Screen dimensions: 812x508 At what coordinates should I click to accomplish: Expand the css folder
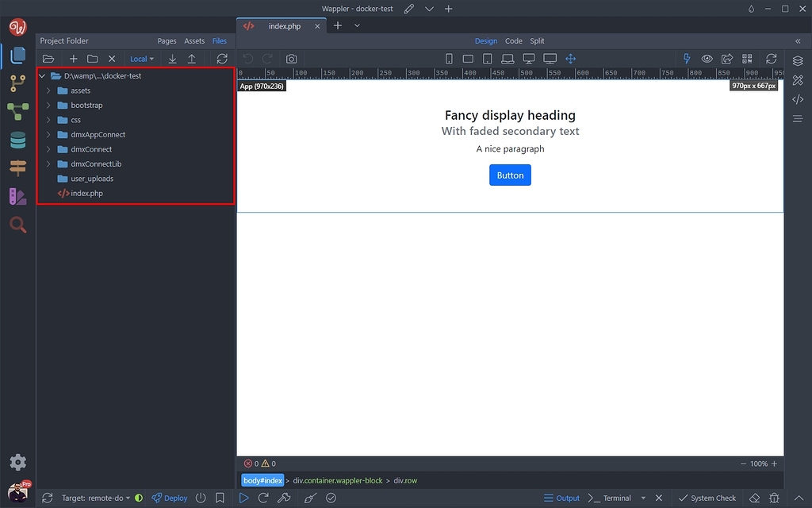[x=48, y=120]
